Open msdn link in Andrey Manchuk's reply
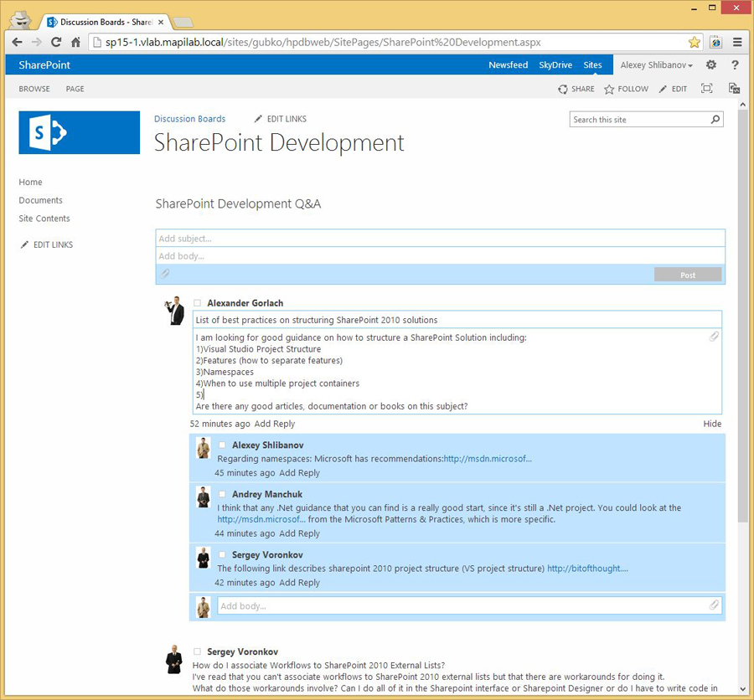 (x=261, y=519)
